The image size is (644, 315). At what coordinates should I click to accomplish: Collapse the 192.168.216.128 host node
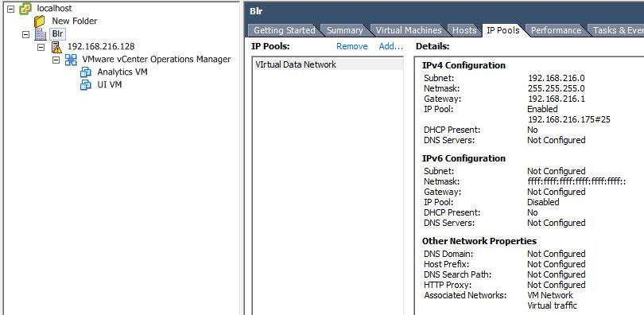[x=41, y=47]
